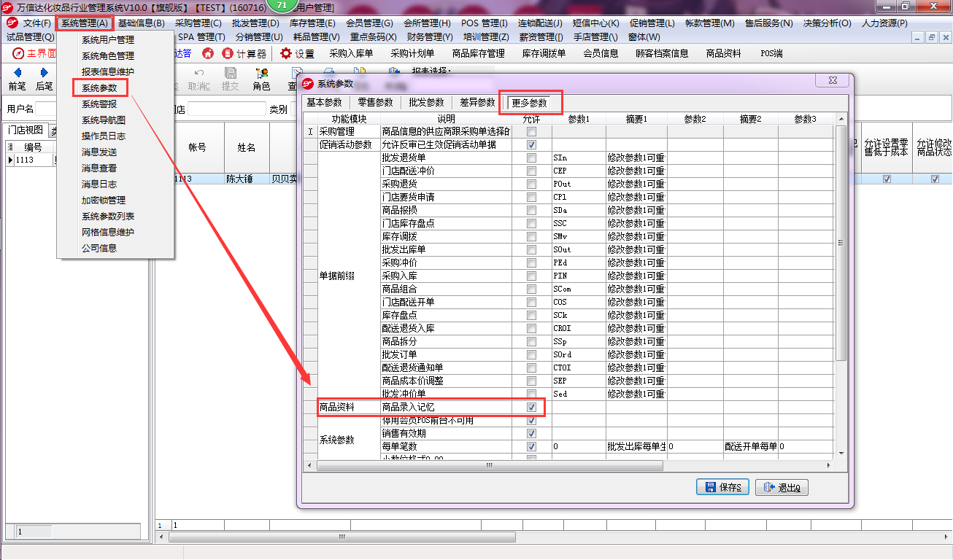
Task: Open 商品资料 toolbar shortcut
Action: coord(723,53)
